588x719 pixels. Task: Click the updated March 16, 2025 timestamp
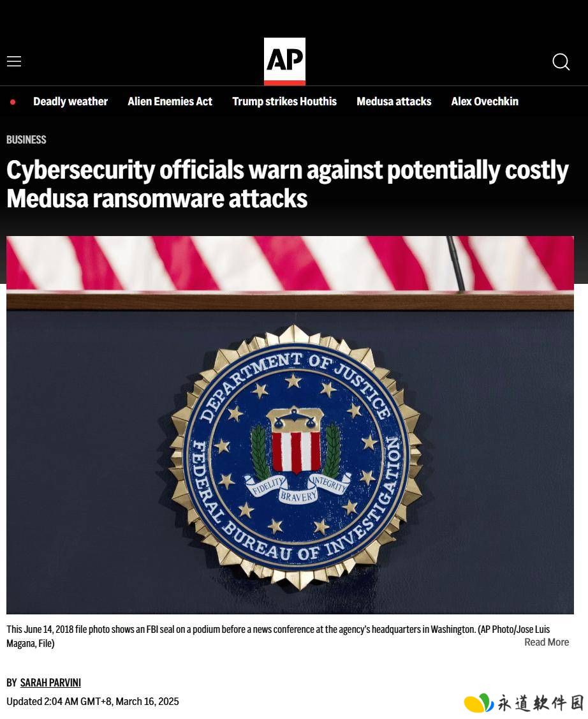click(92, 701)
